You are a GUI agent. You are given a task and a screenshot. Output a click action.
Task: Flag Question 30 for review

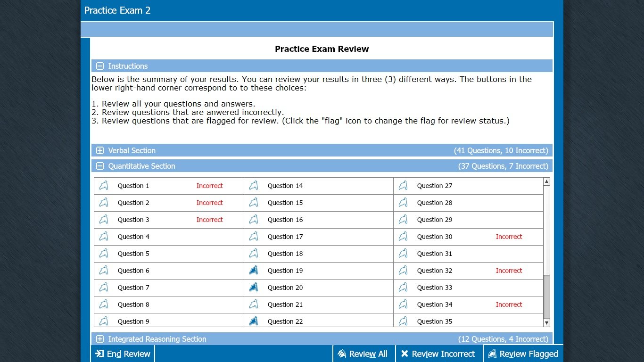click(403, 237)
